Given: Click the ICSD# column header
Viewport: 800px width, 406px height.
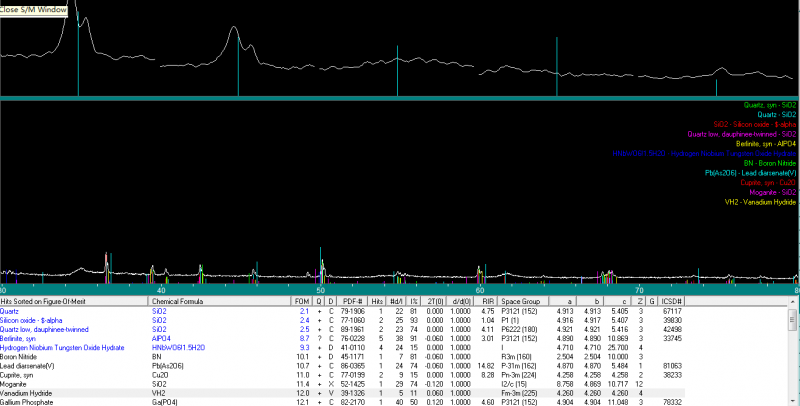Looking at the screenshot, I should (671, 301).
